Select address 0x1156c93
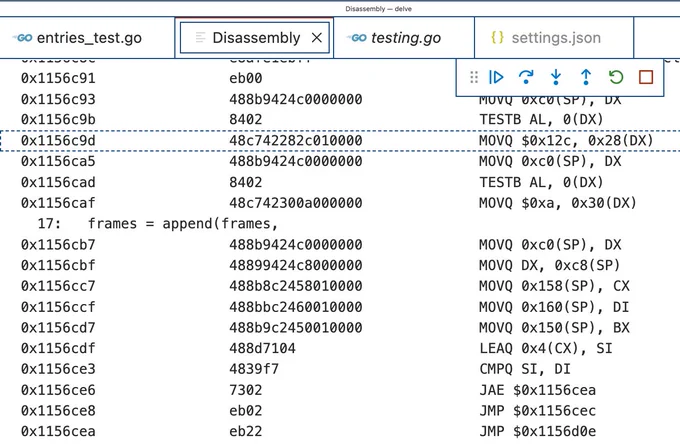This screenshot has width=680, height=445. (x=58, y=99)
